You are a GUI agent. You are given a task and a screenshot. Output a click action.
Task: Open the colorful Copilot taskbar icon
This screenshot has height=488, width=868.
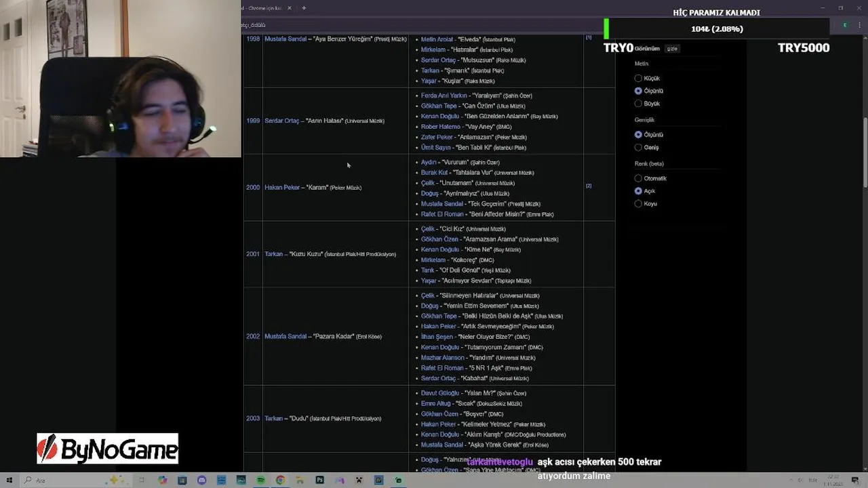162,480
